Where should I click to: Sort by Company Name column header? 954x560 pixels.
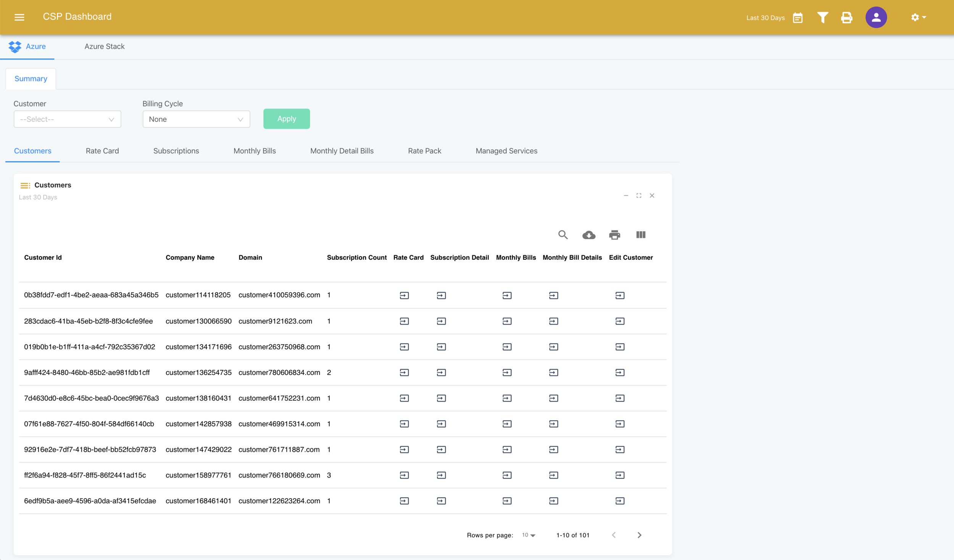pyautogui.click(x=190, y=257)
